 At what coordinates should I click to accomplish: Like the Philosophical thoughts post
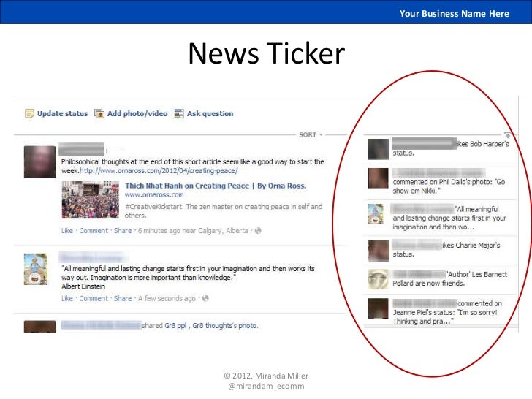(x=67, y=231)
